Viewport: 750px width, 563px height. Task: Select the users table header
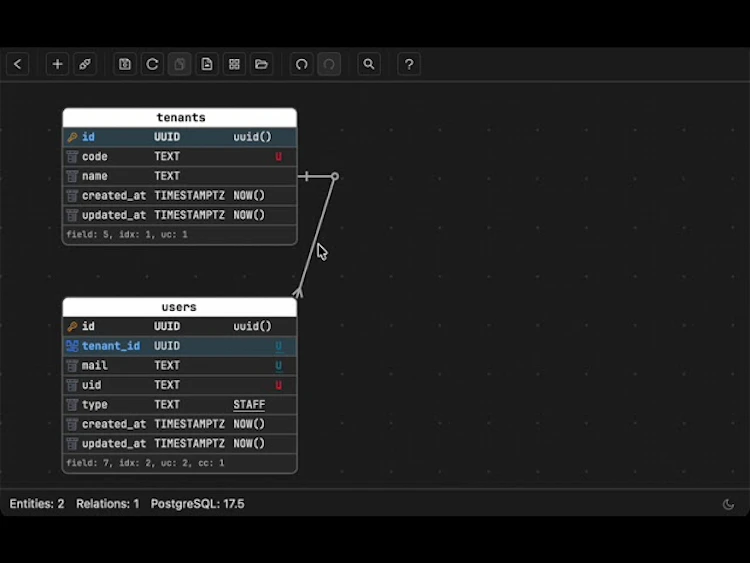click(x=180, y=307)
